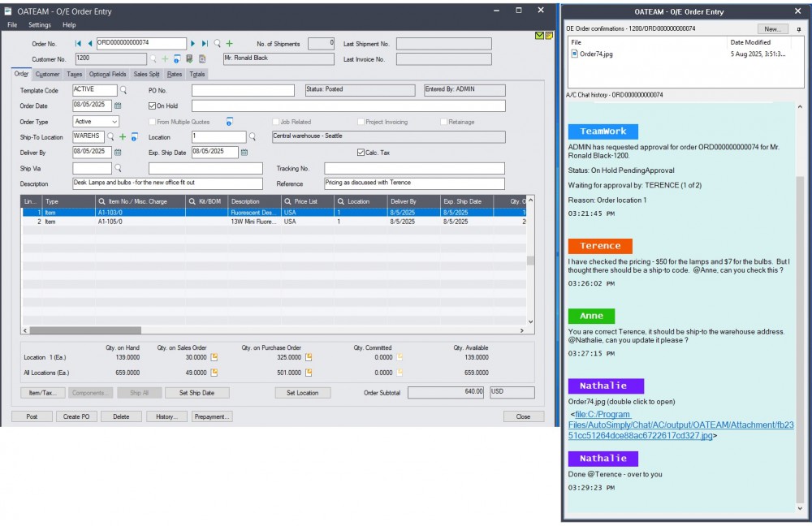Viewport: 812px width, 526px height.
Task: Click next order navigation arrow
Action: pyautogui.click(x=193, y=44)
